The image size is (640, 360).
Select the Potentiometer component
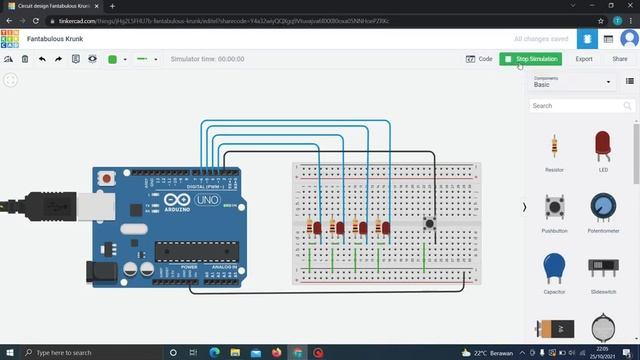click(x=603, y=213)
